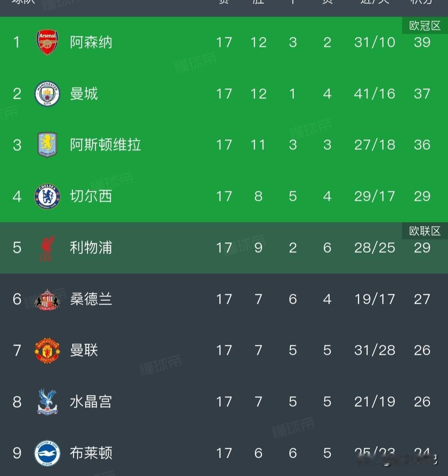
Task: Click the Manchester United club crest
Action: [x=47, y=351]
